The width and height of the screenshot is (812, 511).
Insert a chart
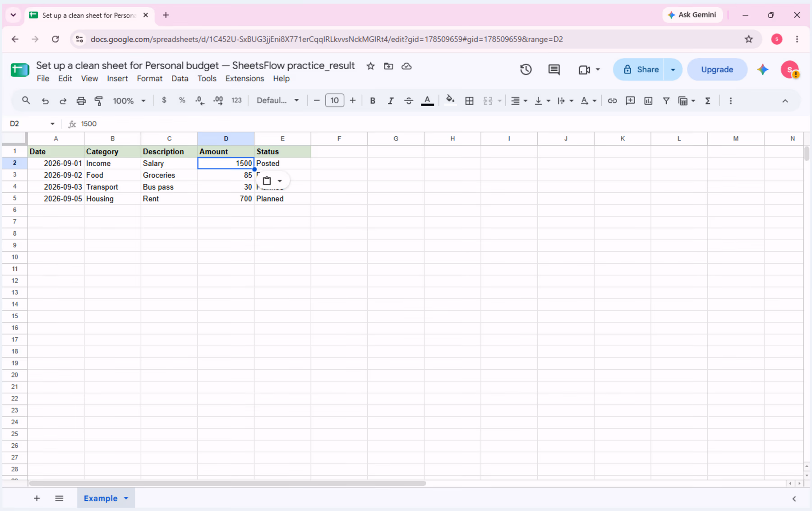648,101
